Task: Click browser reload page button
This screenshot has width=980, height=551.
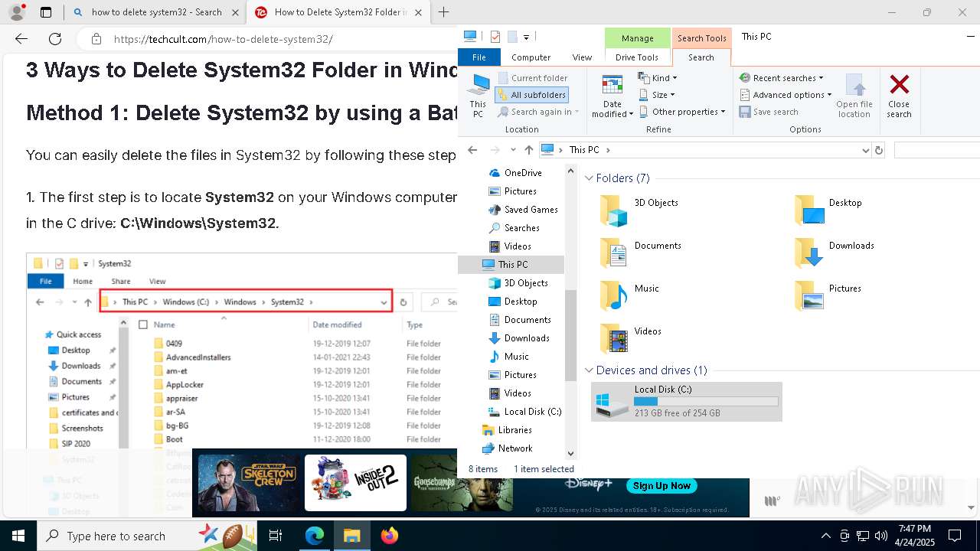Action: pos(55,39)
